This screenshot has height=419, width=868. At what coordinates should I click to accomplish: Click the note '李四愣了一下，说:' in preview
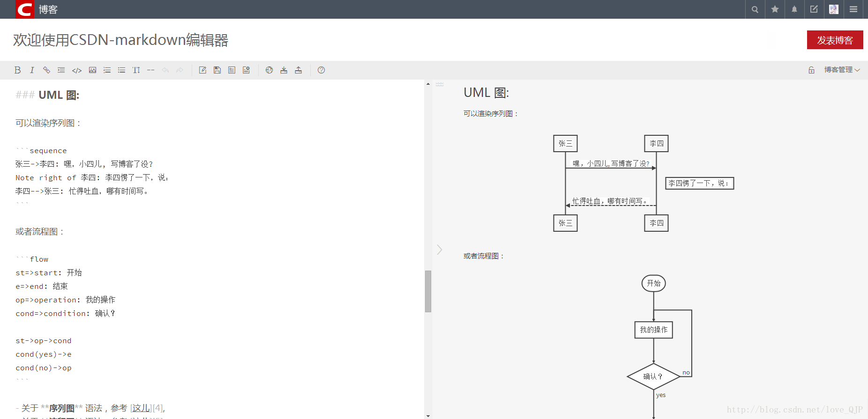tap(700, 183)
